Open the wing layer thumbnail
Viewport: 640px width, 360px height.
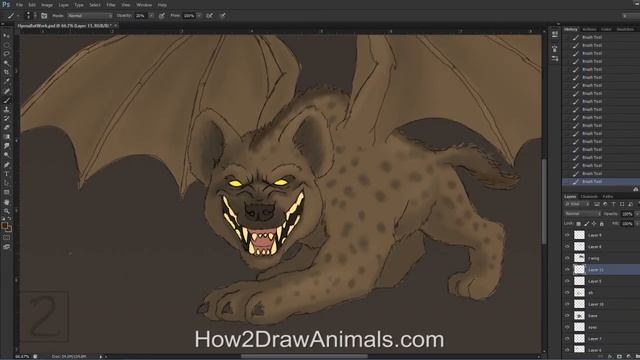pos(579,258)
